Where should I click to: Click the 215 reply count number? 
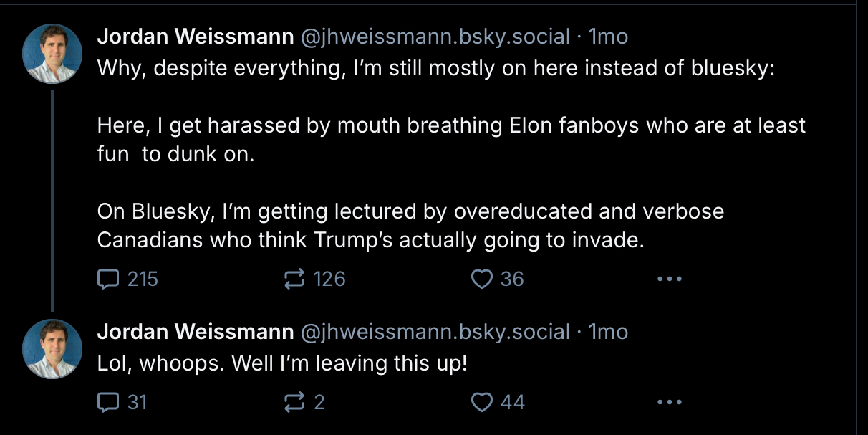click(143, 279)
